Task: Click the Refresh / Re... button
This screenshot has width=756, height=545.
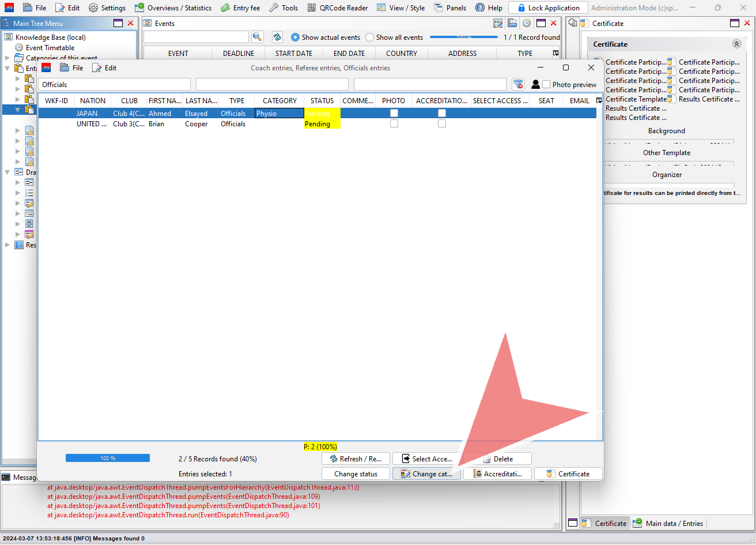Action: coord(356,458)
